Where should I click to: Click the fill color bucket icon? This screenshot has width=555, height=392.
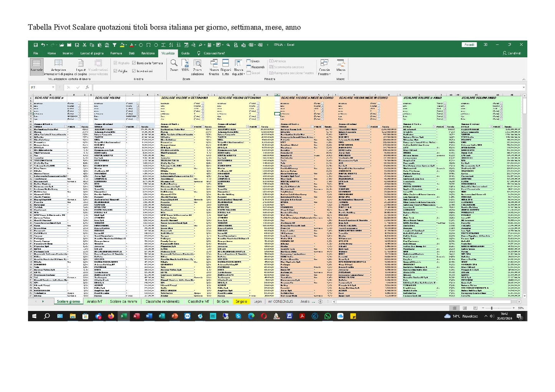[x=122, y=45]
